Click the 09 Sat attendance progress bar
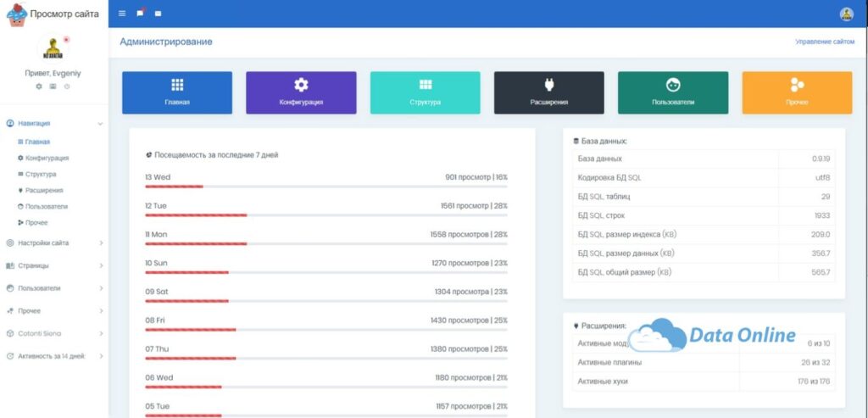The image size is (868, 418). [326, 301]
